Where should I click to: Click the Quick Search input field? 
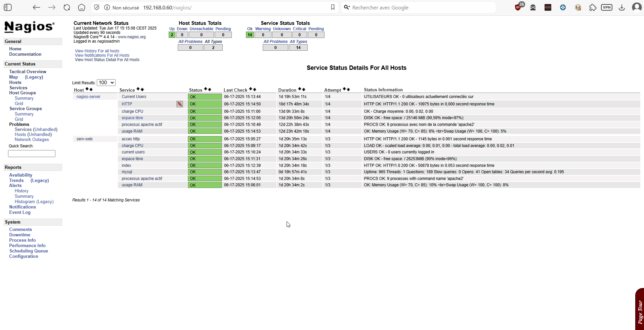[x=32, y=153]
